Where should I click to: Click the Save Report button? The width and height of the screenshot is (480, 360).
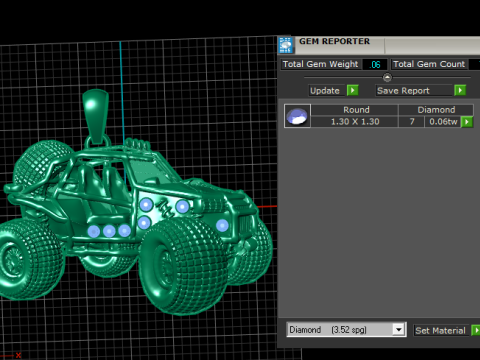[x=414, y=90]
